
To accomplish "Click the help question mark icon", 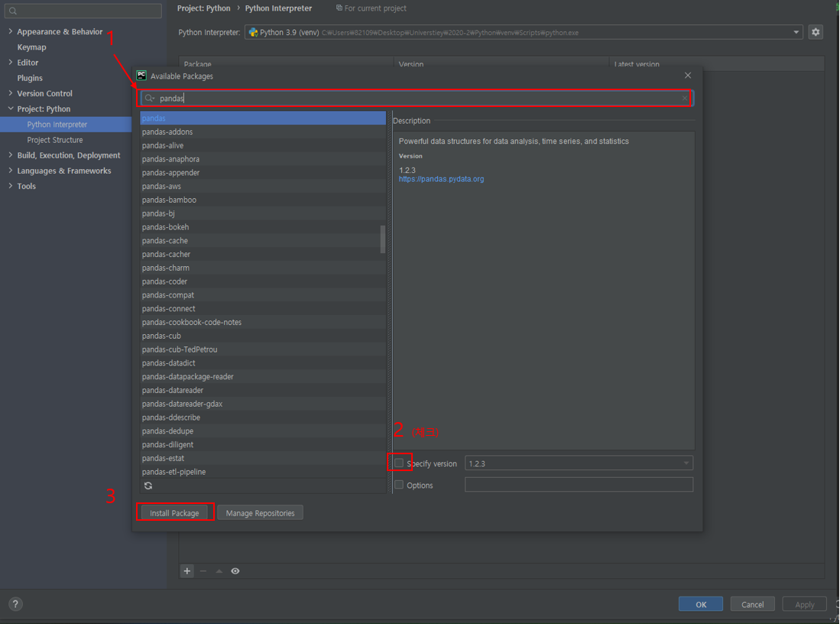I will click(x=15, y=604).
